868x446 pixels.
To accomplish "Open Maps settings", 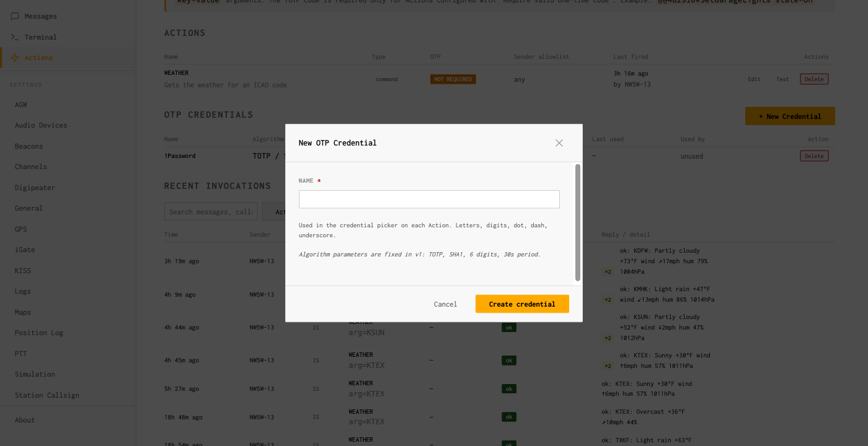I will (x=23, y=312).
